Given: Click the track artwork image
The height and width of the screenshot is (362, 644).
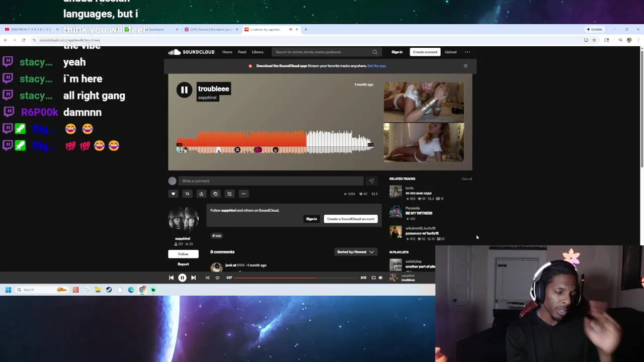Looking at the screenshot, I should [x=424, y=122].
